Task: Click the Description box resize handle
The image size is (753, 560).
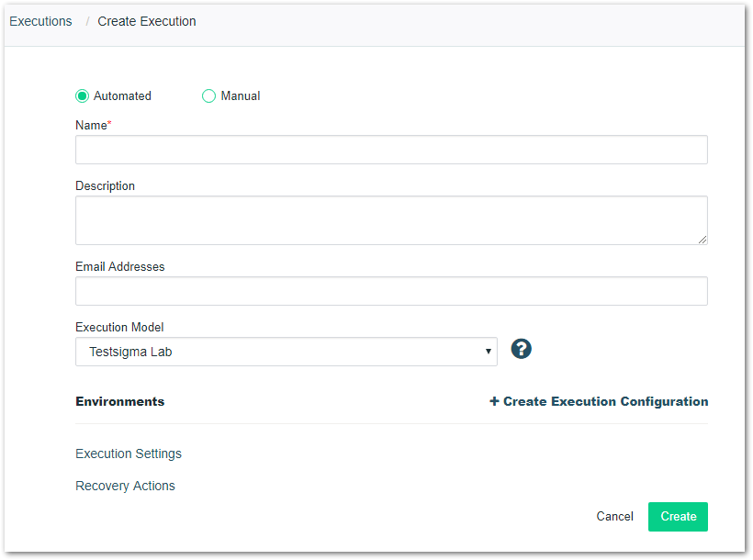Action: click(x=702, y=239)
